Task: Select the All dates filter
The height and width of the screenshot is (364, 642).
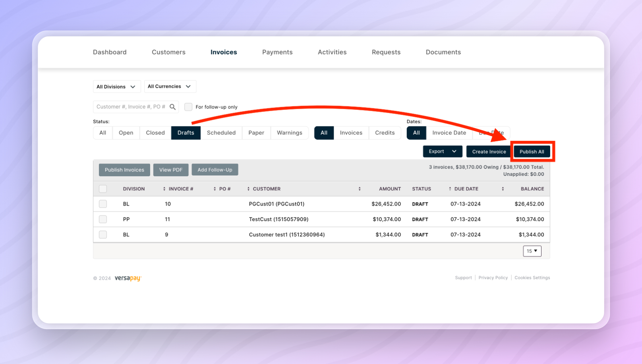Action: coord(416,133)
